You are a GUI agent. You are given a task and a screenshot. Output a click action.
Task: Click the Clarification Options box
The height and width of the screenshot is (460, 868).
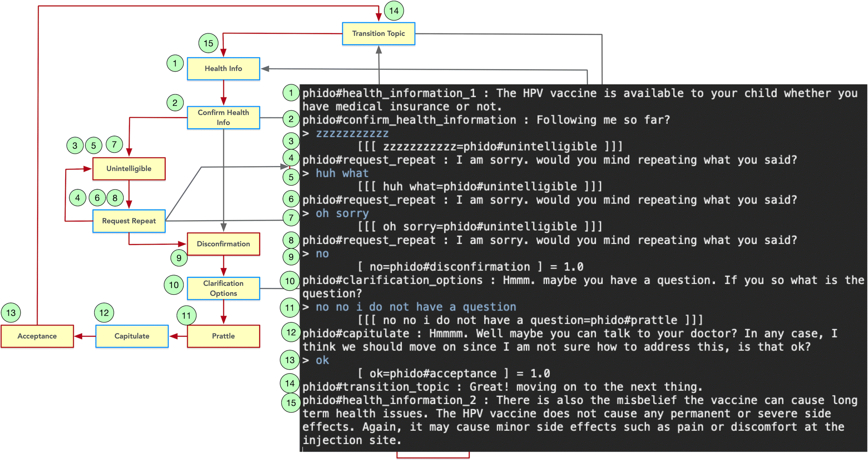(x=223, y=289)
